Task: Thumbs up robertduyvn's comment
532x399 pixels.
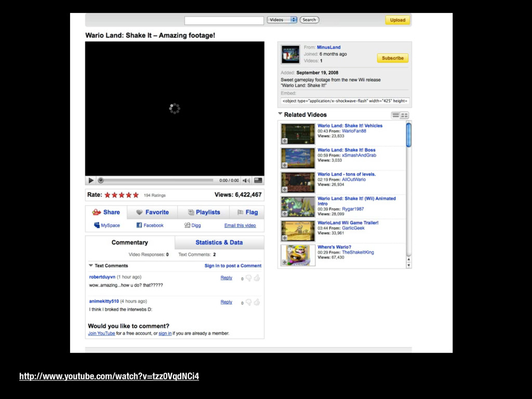Action: [257, 278]
